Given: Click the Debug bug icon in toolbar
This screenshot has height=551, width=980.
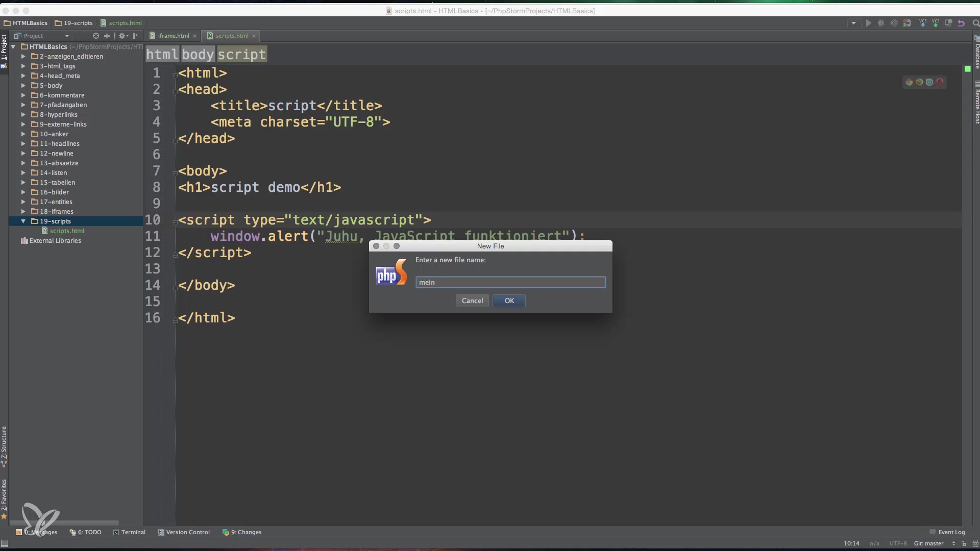Looking at the screenshot, I should [881, 23].
